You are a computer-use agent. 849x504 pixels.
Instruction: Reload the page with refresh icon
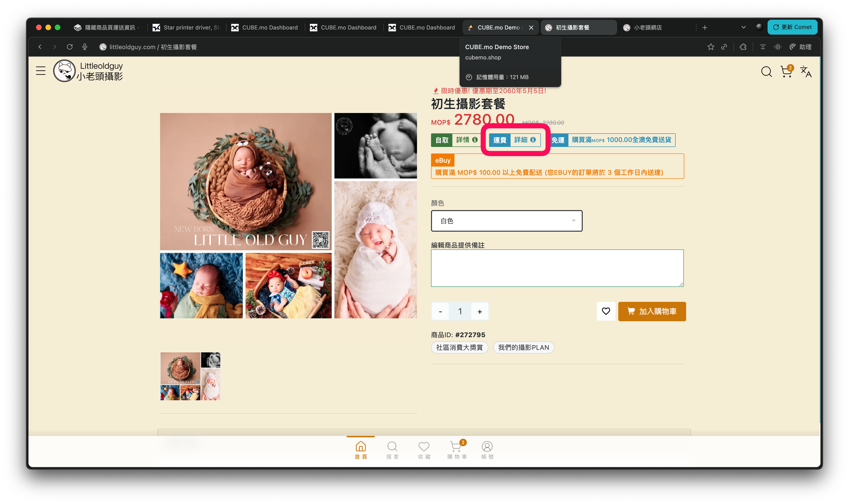pyautogui.click(x=70, y=47)
